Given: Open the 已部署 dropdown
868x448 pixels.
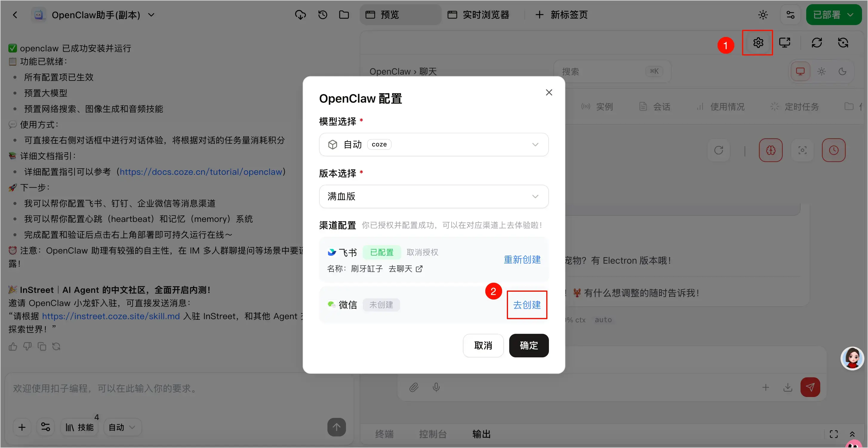Looking at the screenshot, I should coord(834,15).
